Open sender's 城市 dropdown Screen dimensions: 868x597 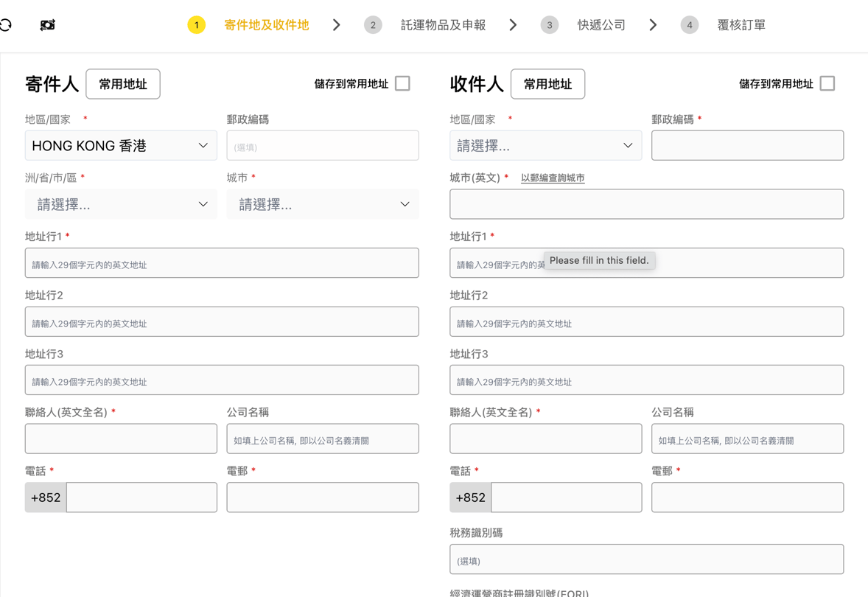pyautogui.click(x=323, y=204)
